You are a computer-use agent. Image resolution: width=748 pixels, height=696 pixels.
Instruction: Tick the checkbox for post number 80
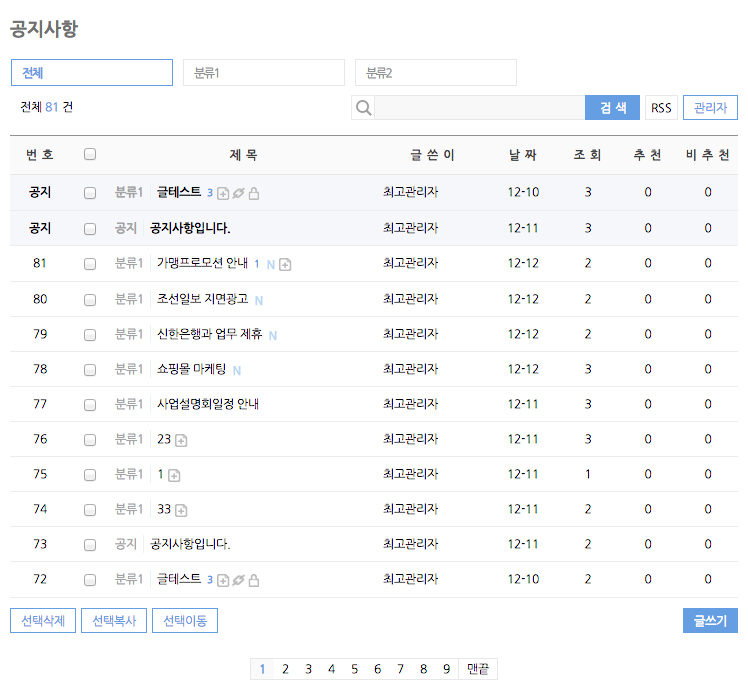[x=90, y=299]
